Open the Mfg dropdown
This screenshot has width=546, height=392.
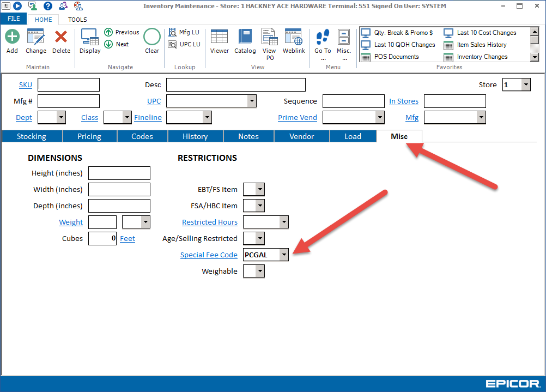(x=481, y=117)
